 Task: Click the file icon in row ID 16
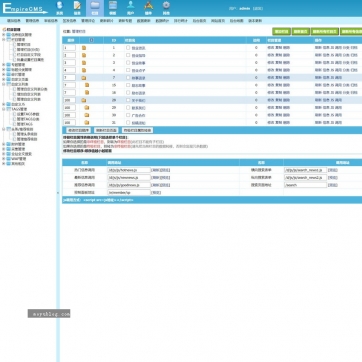[87, 93]
